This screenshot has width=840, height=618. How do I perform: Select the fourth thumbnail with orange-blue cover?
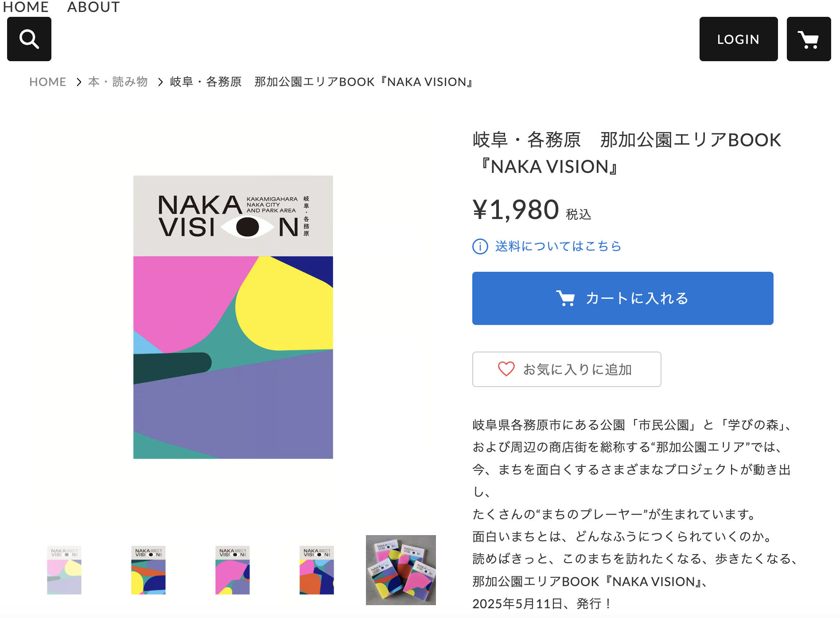coord(317,570)
